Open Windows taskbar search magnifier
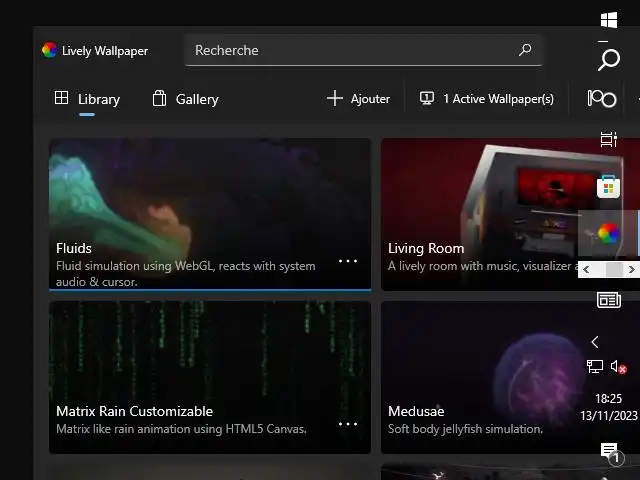The image size is (640, 480). 609,60
